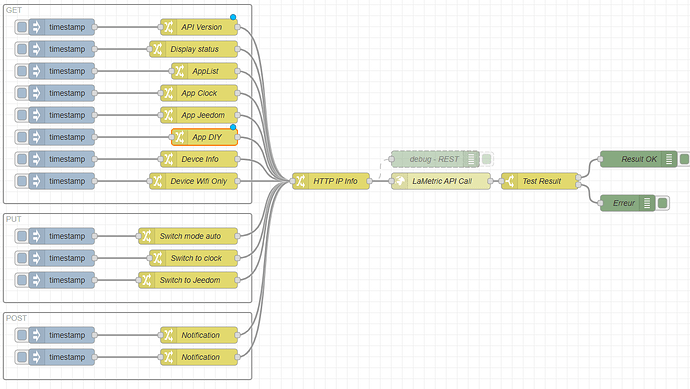Viewport: 690px width, 389px height.
Task: Select the HTTP IP Info node icon
Action: [x=300, y=181]
